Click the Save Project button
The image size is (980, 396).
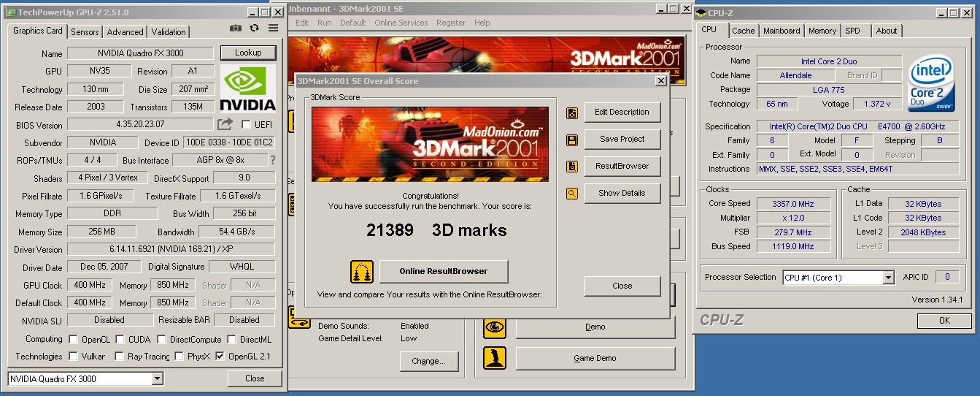(x=622, y=140)
